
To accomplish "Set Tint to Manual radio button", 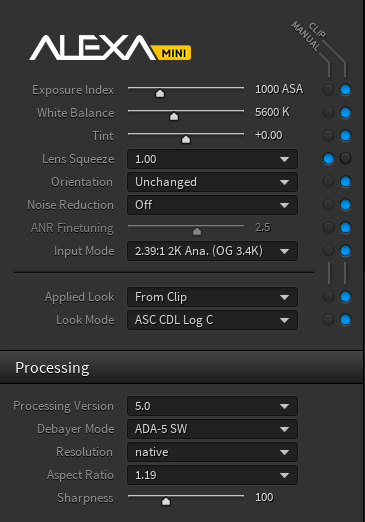I will point(328,135).
